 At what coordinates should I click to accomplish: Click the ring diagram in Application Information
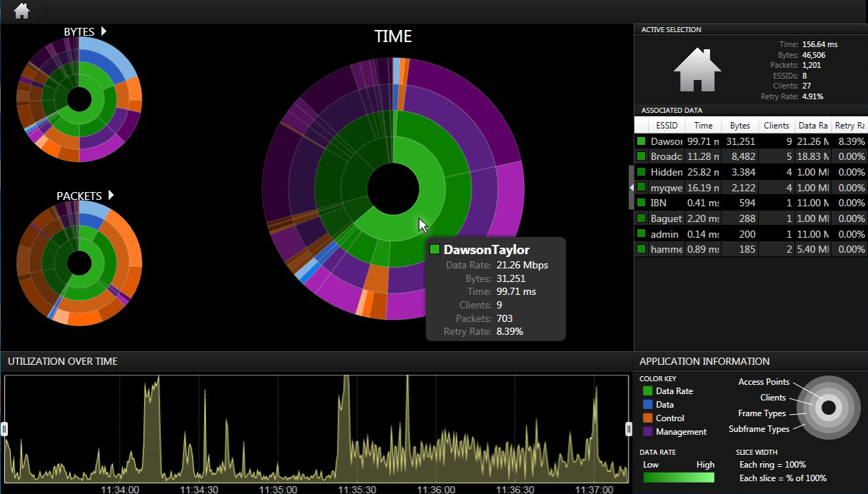(828, 408)
